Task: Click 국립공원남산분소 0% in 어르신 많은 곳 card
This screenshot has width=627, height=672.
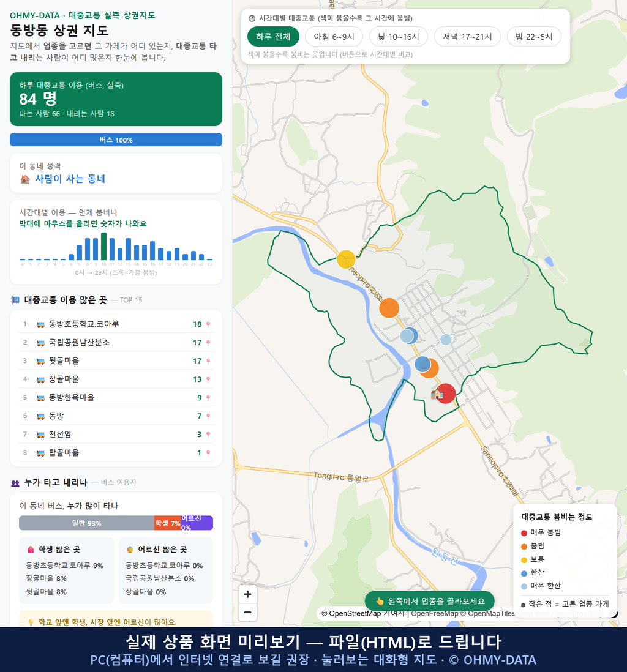Action: (x=160, y=578)
